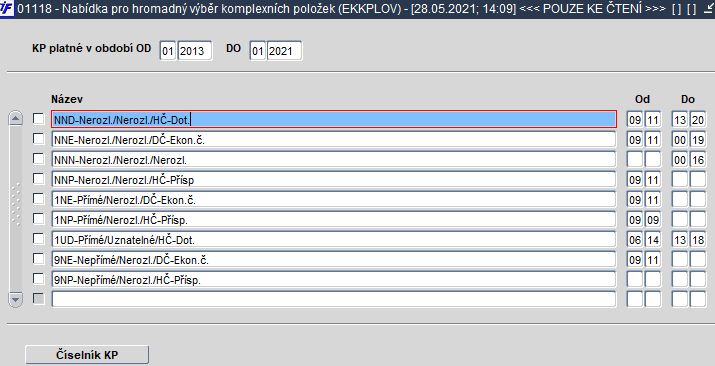Open the Číselník KP button
The height and width of the screenshot is (366, 715).
pos(87,355)
